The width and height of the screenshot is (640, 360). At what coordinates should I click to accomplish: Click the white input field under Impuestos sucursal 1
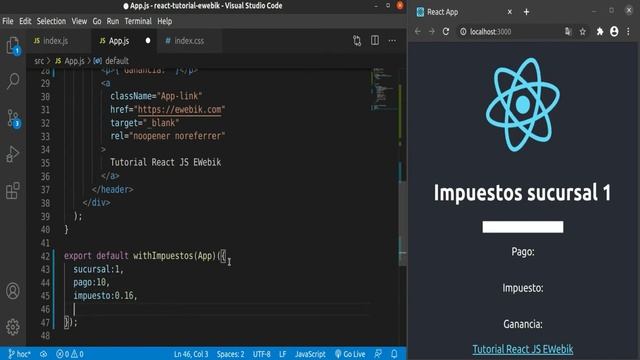[x=523, y=227]
